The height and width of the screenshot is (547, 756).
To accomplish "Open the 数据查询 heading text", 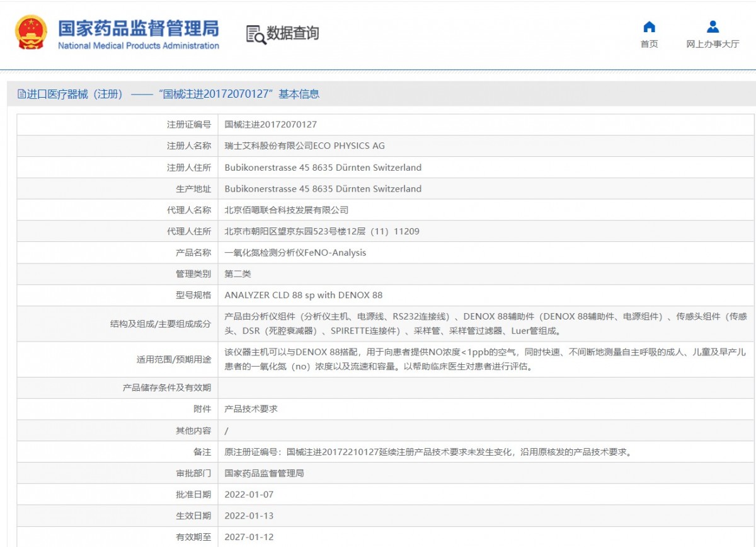I will [x=292, y=33].
